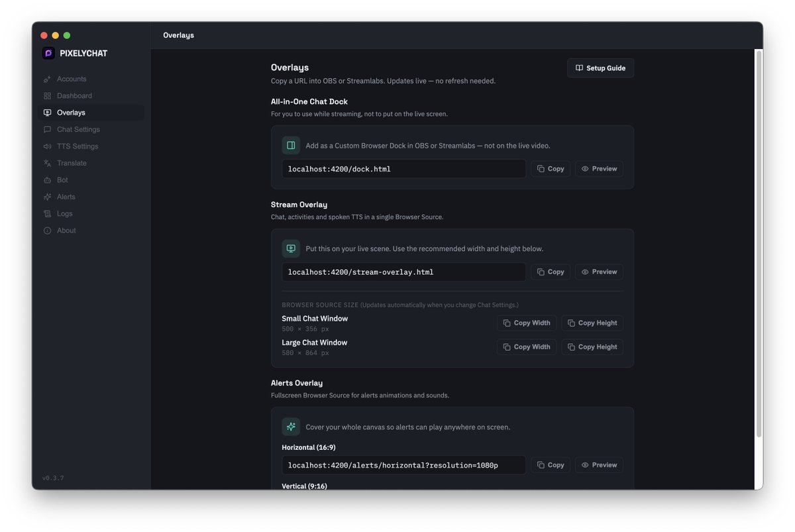Image resolution: width=795 pixels, height=532 pixels.
Task: Click the eye icon in stream-overlay Preview button
Action: [x=585, y=272]
